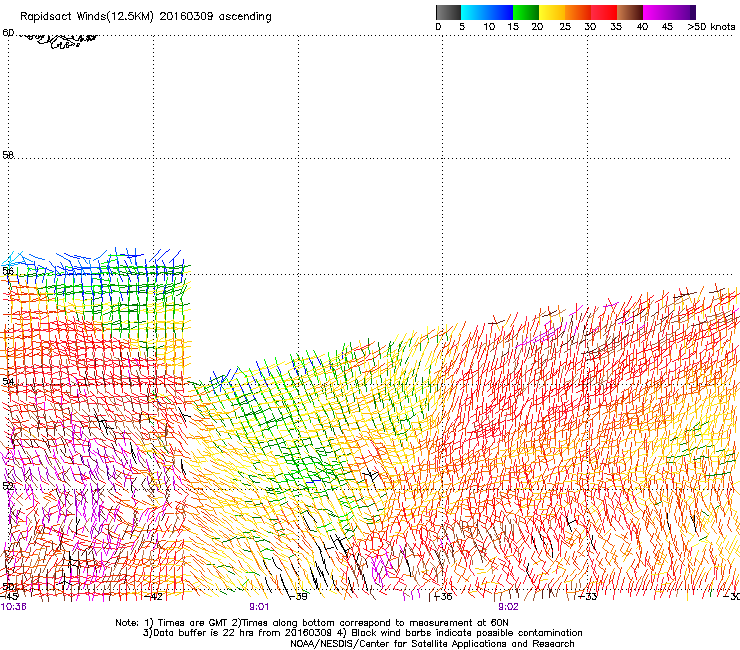740x650 pixels.
Task: Click the yellow 20-25 knots legend segment
Action: [x=552, y=12]
